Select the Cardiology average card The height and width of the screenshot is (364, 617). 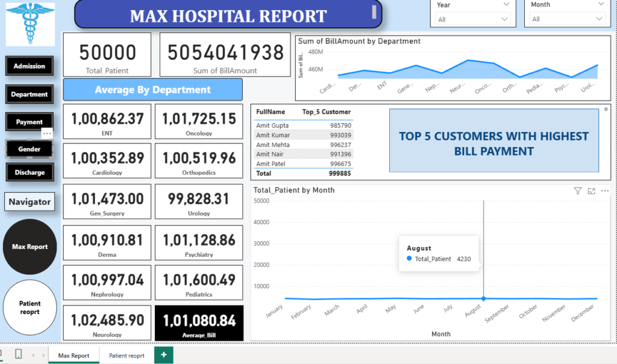coord(107,161)
